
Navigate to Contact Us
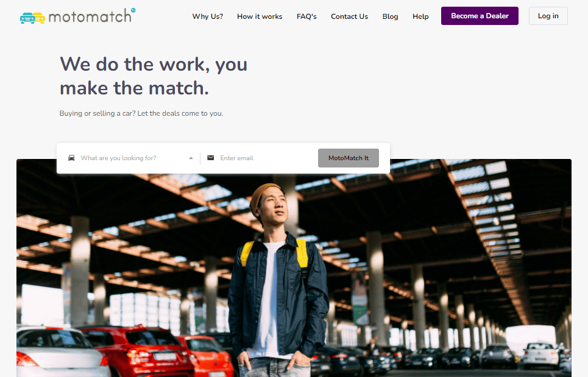350,16
